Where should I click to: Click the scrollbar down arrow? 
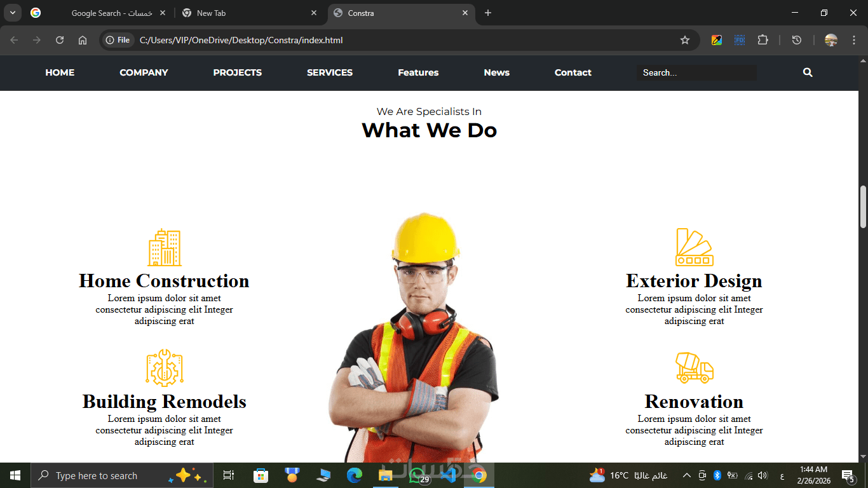[x=863, y=457]
